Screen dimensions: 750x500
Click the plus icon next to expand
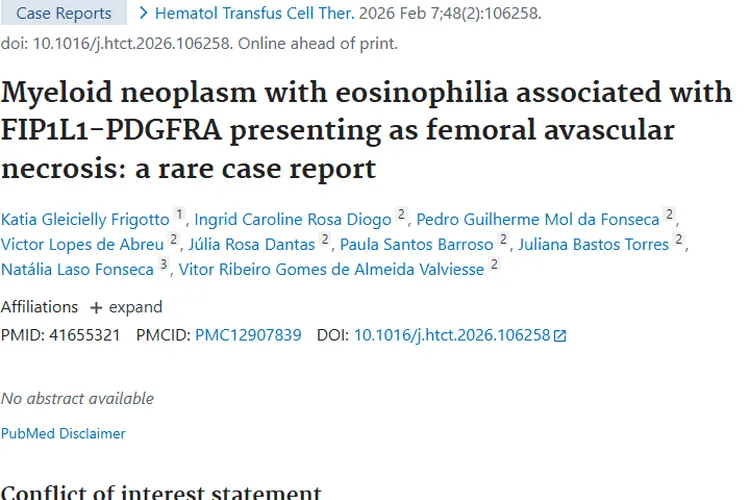click(x=96, y=308)
